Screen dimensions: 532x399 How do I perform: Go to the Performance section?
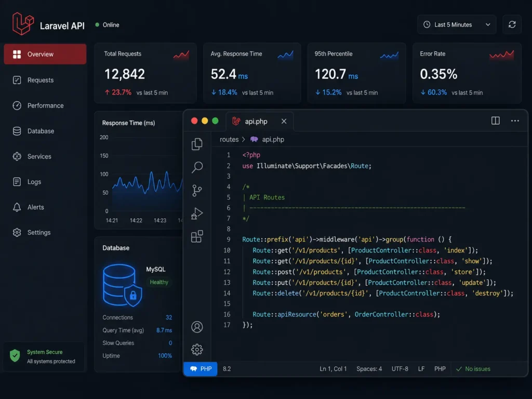[x=45, y=105]
